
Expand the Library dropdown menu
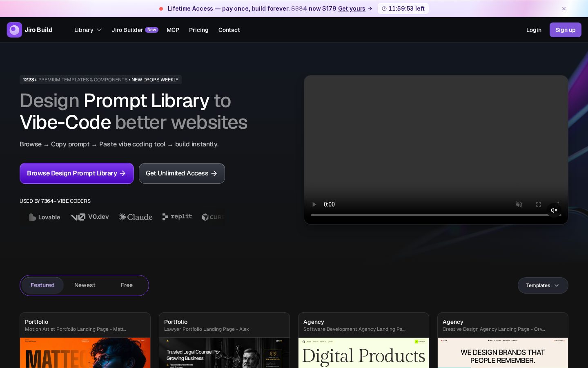pos(88,30)
